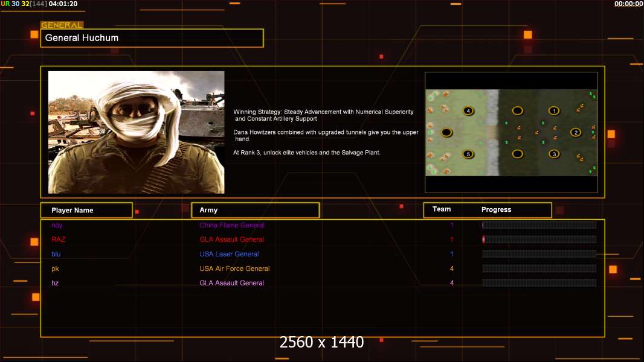Screen dimensions: 644x362
Task: Select start position marker 3 on minimap
Action: (554, 154)
